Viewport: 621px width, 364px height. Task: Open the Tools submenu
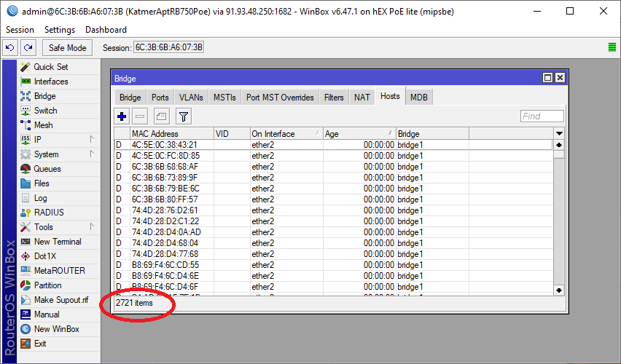[x=58, y=227]
